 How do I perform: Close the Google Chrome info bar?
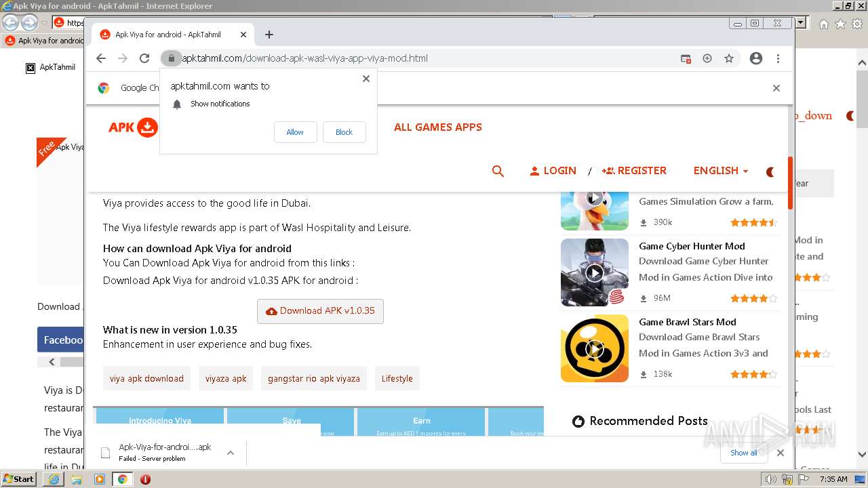click(x=776, y=88)
